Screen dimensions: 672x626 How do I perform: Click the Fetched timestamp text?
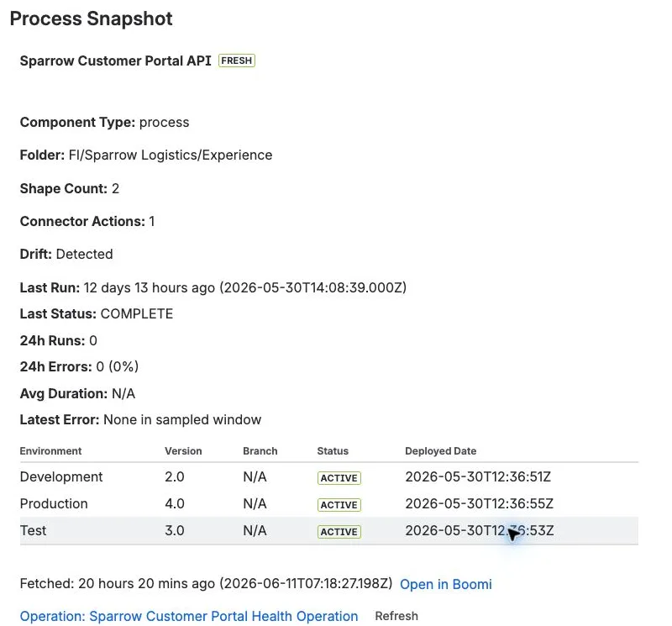click(x=206, y=583)
